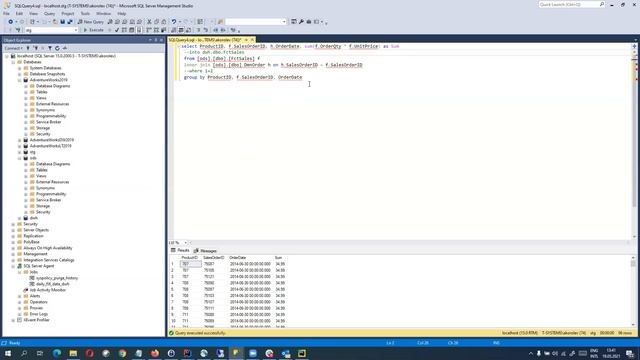Open the Edit menu

(x=19, y=13)
